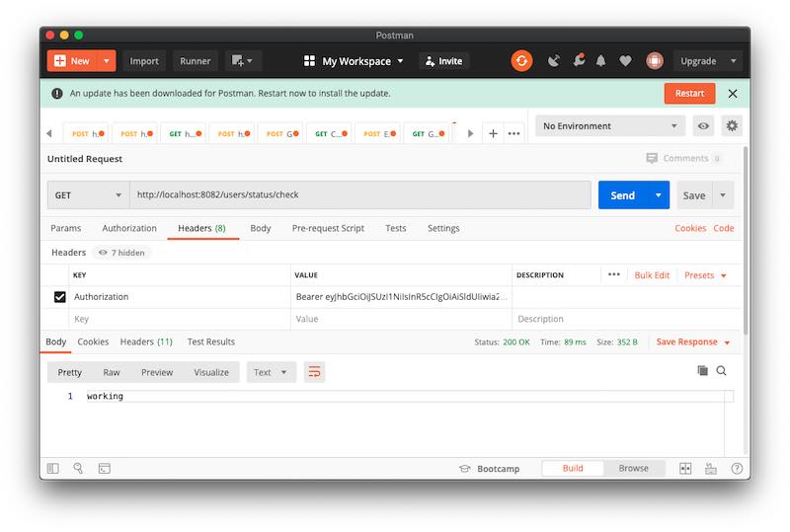Open Comments icon for the request
The width and height of the screenshot is (790, 532).
(x=652, y=158)
